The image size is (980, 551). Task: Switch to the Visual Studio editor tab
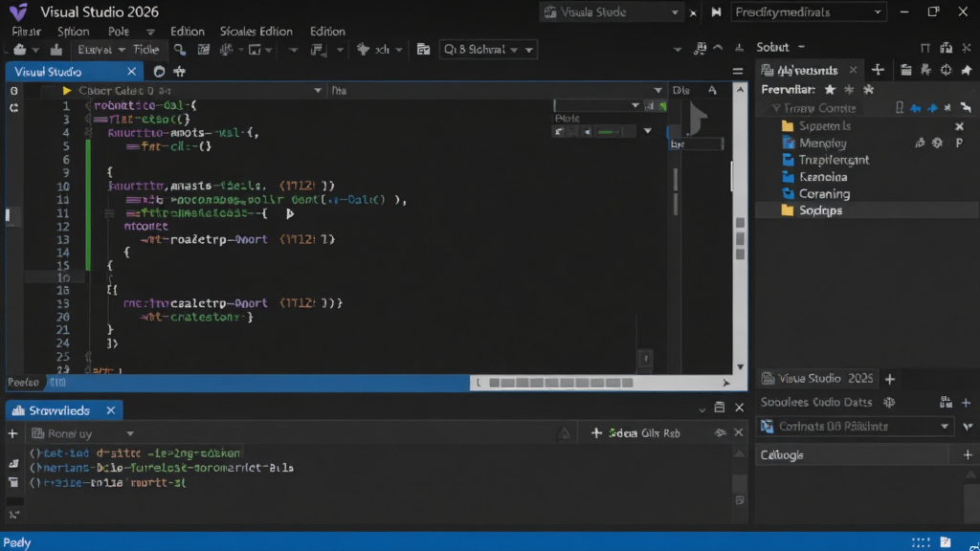click(x=48, y=72)
